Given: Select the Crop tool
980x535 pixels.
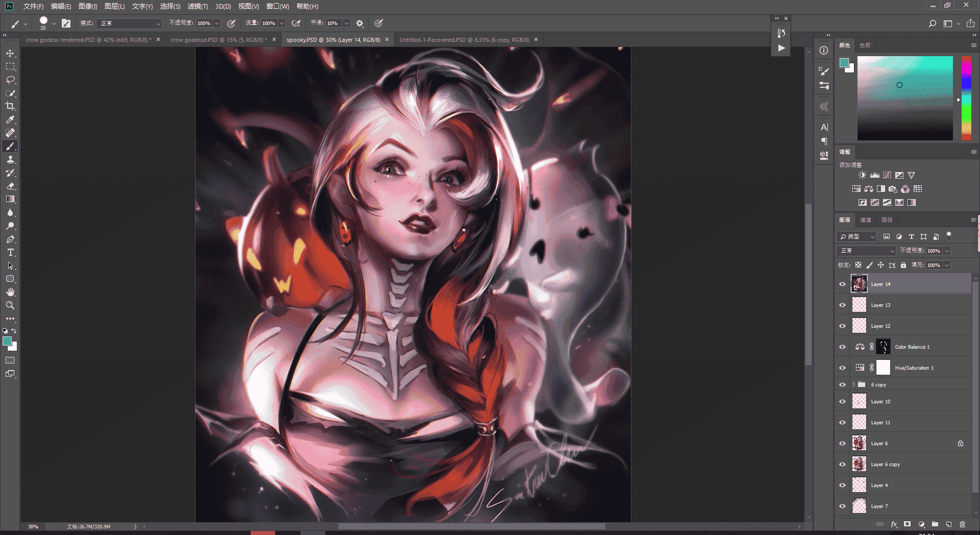Looking at the screenshot, I should (10, 106).
